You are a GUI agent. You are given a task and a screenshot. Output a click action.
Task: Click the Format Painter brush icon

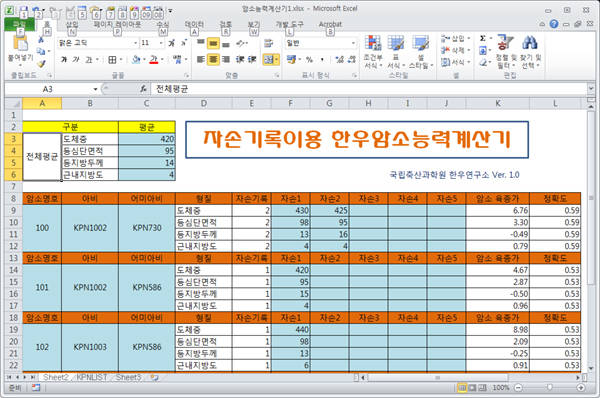(41, 64)
